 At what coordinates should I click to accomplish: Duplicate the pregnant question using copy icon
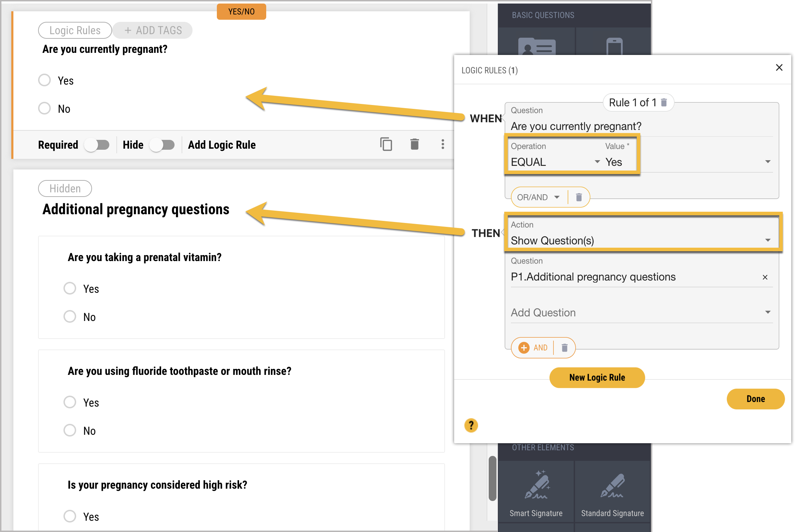coord(386,144)
